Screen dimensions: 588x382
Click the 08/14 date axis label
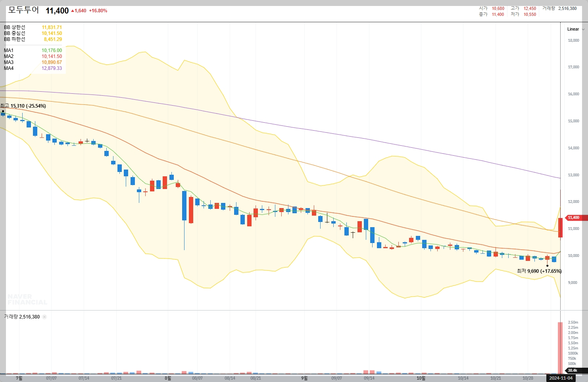point(230,378)
